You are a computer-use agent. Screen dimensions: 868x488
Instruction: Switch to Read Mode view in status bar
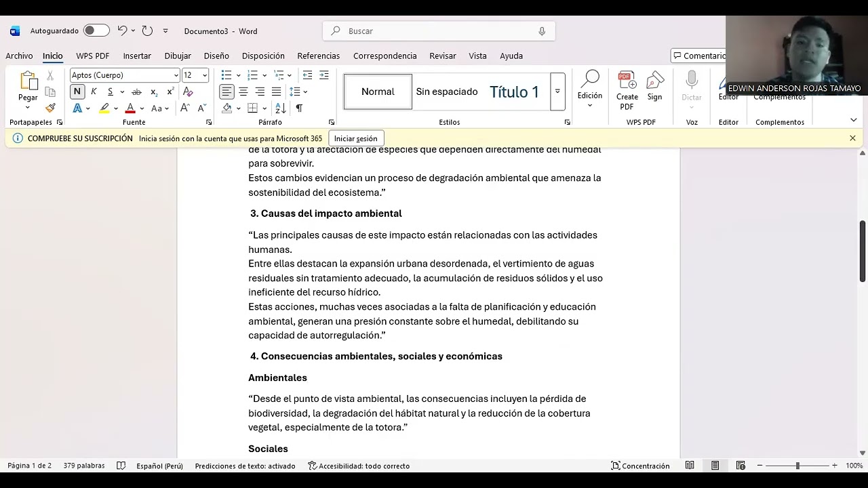690,466
